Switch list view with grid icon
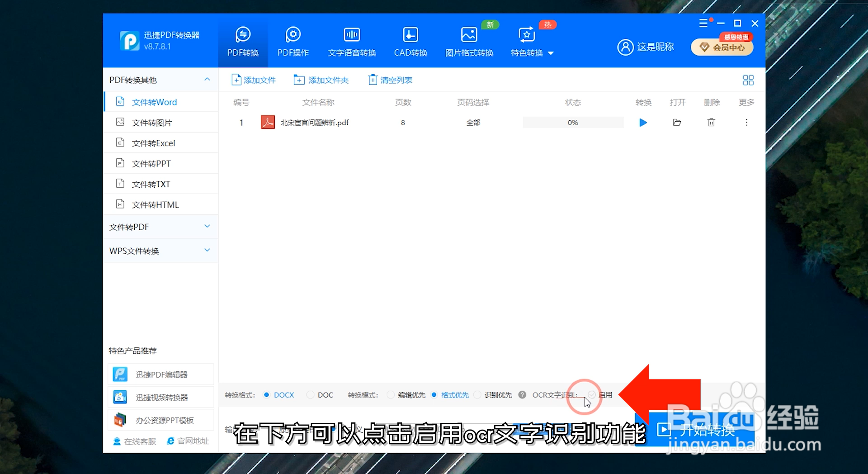868x474 pixels. 748,80
